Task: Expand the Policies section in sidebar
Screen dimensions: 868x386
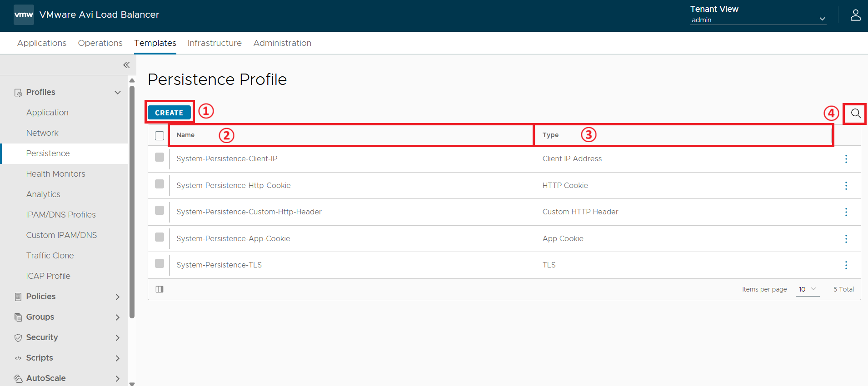Action: (67, 297)
